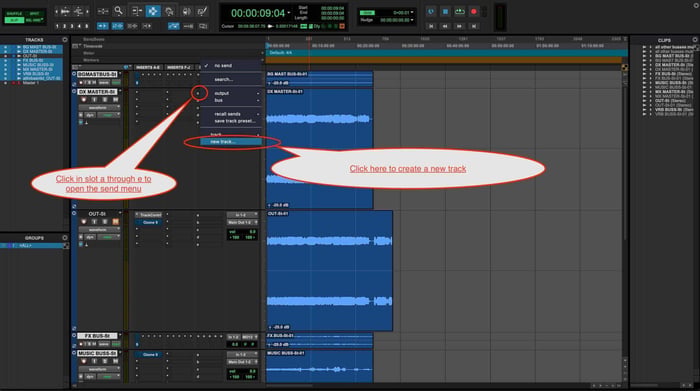Open OUT-St track view selector dropdown

pyautogui.click(x=99, y=229)
